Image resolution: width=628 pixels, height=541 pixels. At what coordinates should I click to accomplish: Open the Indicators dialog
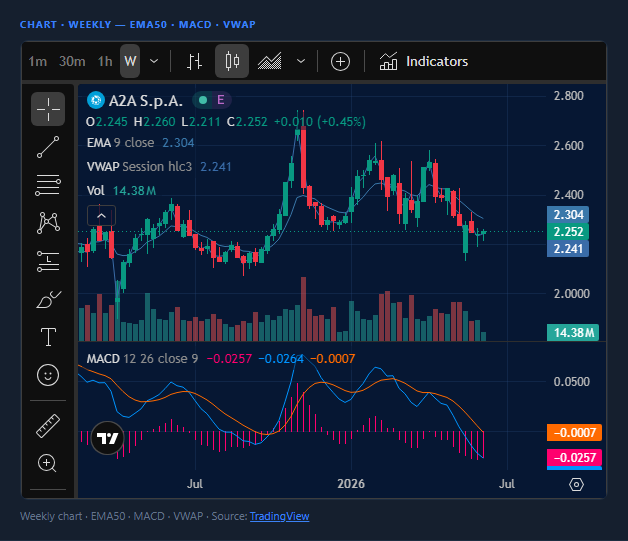(424, 61)
